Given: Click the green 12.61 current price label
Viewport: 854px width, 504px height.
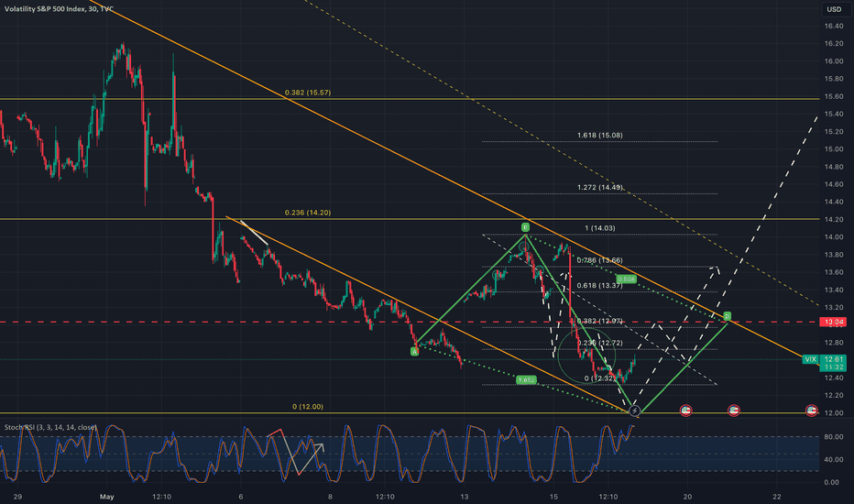Looking at the screenshot, I should pyautogui.click(x=833, y=359).
